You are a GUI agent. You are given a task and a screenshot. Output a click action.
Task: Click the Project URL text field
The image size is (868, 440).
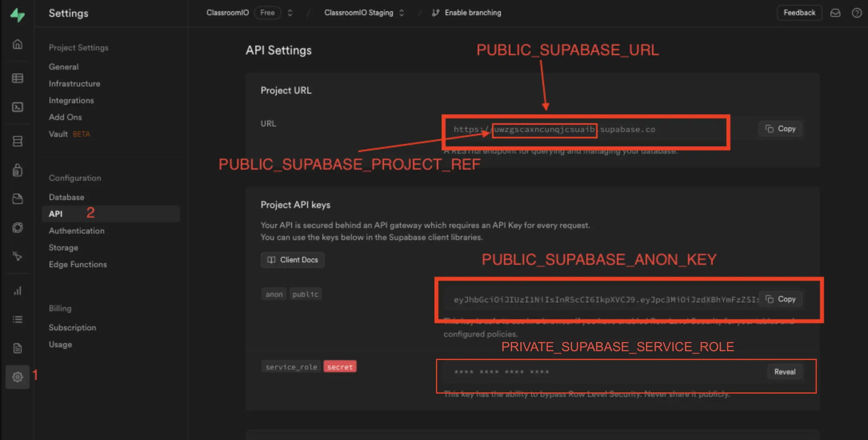click(600, 130)
